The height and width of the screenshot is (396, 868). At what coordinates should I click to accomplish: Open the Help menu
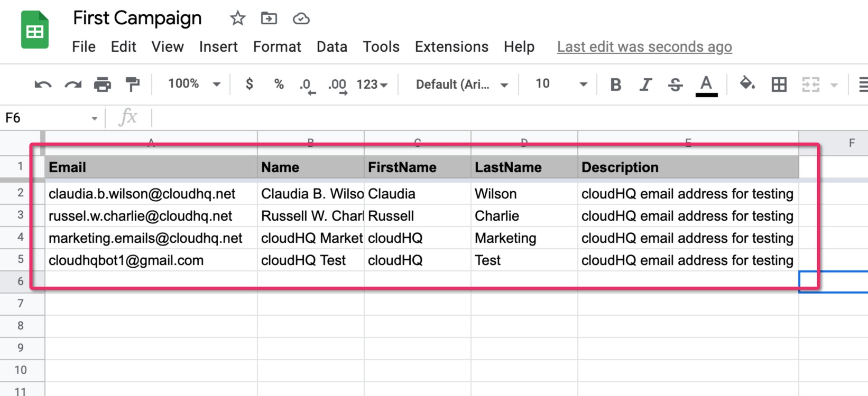pyautogui.click(x=519, y=47)
